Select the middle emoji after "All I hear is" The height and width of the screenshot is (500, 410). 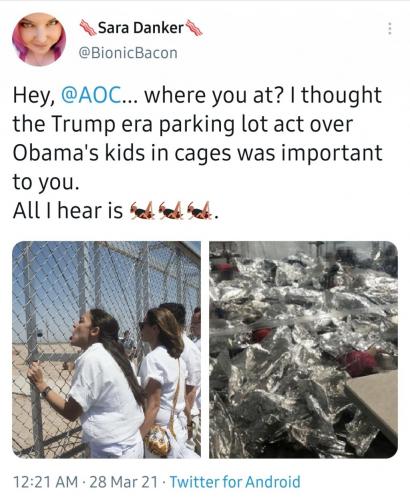point(171,211)
